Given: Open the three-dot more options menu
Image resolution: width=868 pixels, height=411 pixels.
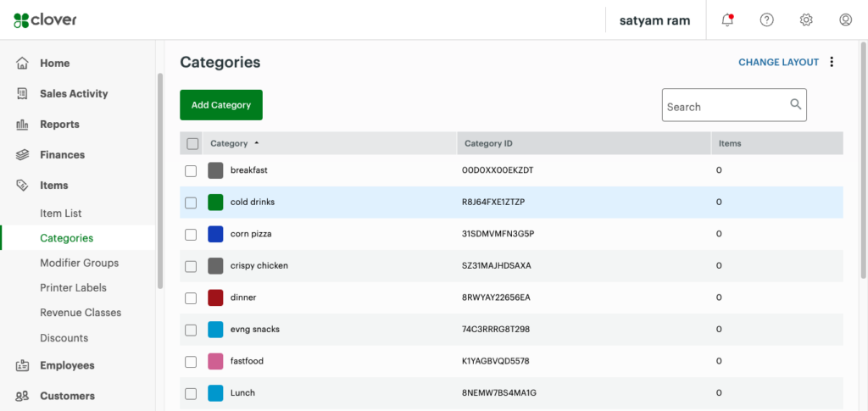Looking at the screenshot, I should (x=832, y=62).
